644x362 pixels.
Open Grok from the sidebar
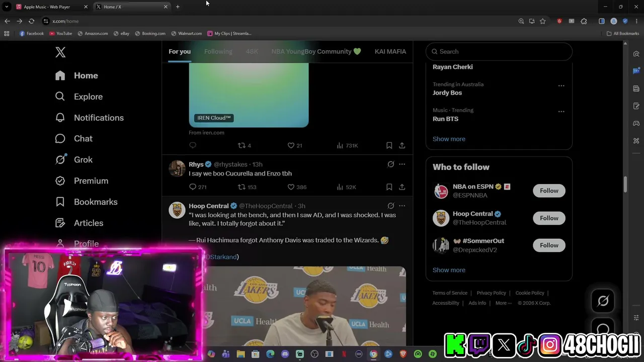point(73,160)
